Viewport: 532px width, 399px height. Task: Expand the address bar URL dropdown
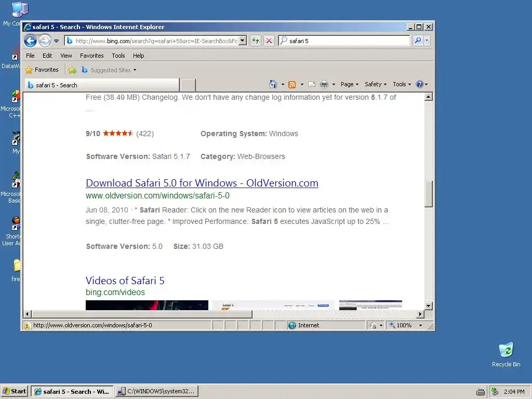point(242,41)
